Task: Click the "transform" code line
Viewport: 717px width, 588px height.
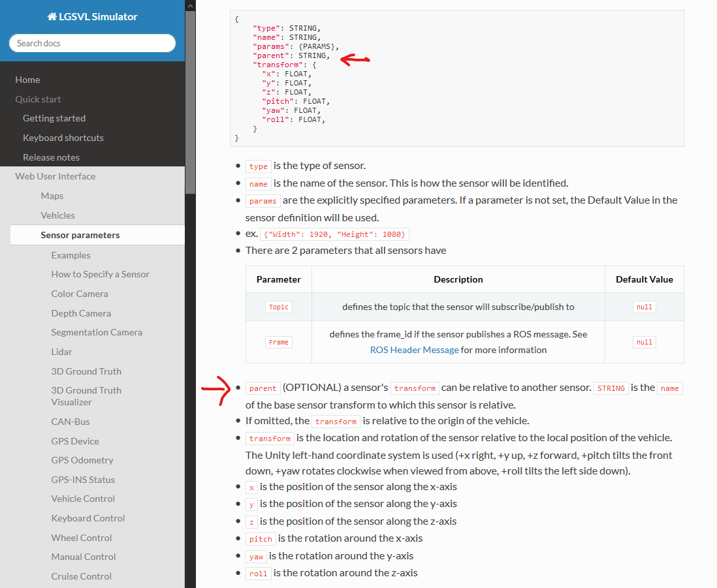Action: [285, 65]
